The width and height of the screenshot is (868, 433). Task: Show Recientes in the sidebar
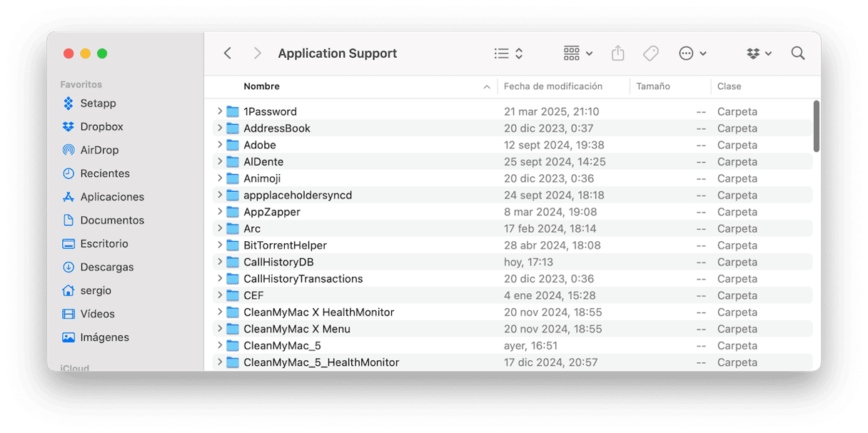(96, 173)
